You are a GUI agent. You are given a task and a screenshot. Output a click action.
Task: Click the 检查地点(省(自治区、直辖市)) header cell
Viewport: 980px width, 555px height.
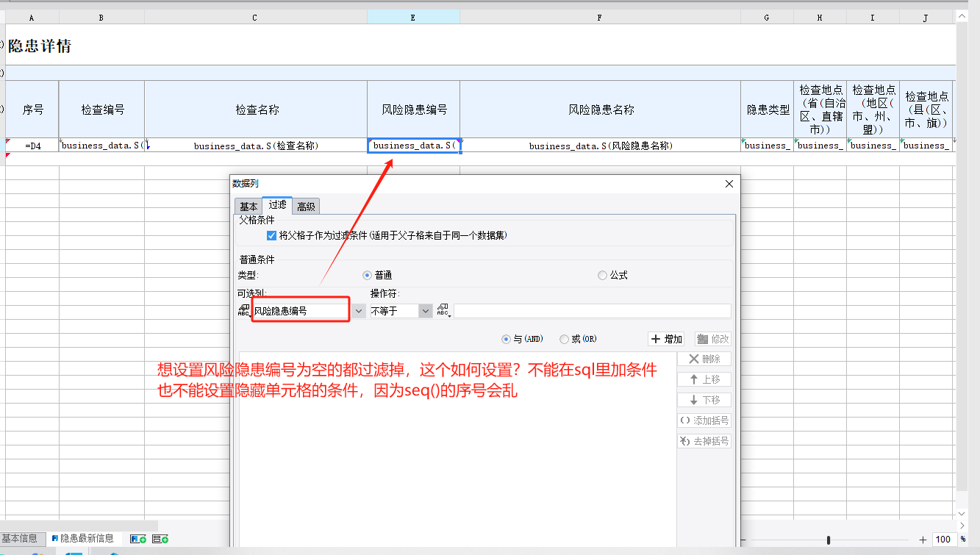(x=820, y=110)
